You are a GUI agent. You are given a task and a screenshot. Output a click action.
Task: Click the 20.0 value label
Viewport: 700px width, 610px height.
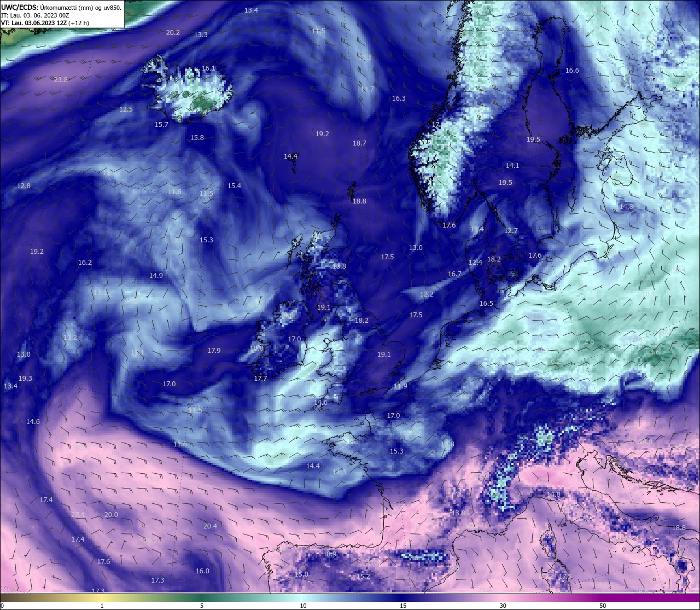click(x=111, y=515)
